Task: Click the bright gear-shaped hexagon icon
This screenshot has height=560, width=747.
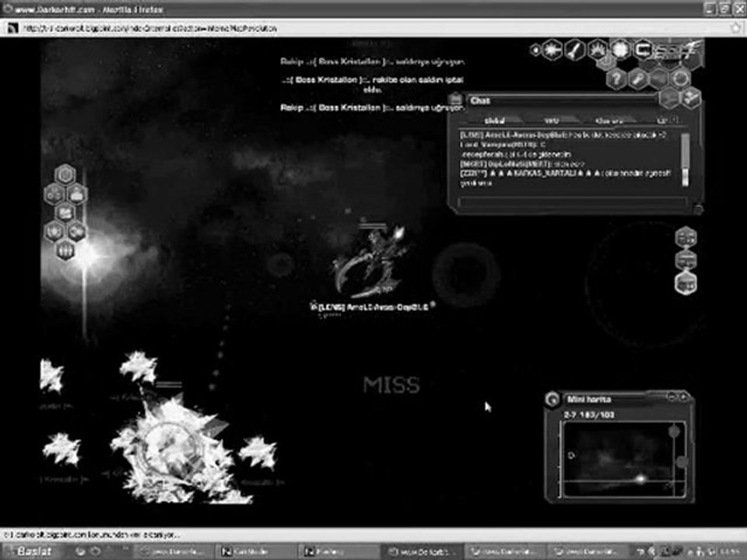Action: pos(620,50)
